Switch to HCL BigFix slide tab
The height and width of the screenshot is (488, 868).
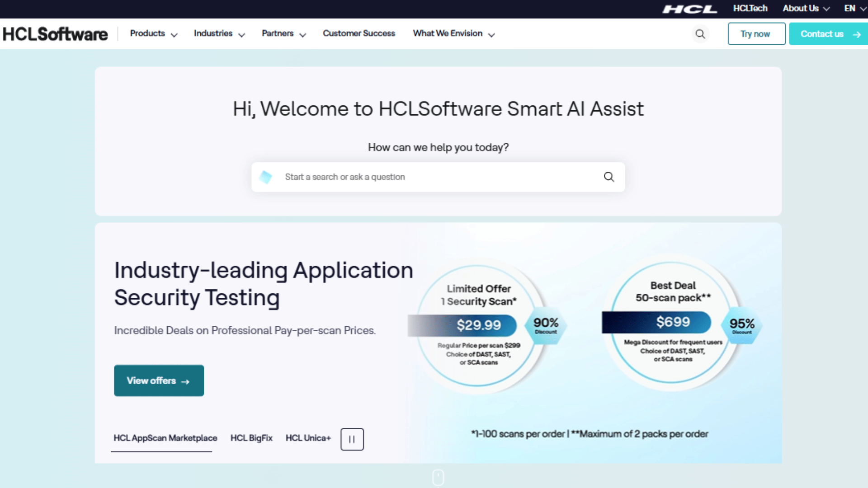[x=251, y=438]
